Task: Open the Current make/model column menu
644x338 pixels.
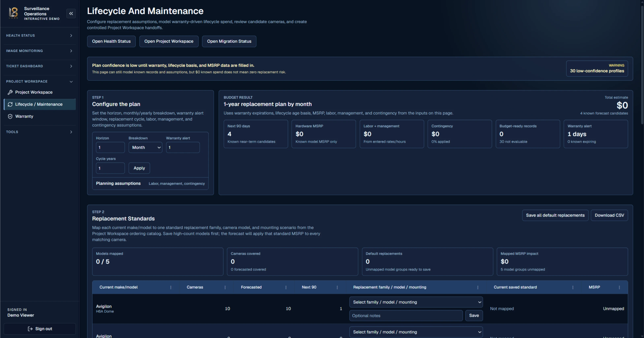Action: click(171, 287)
